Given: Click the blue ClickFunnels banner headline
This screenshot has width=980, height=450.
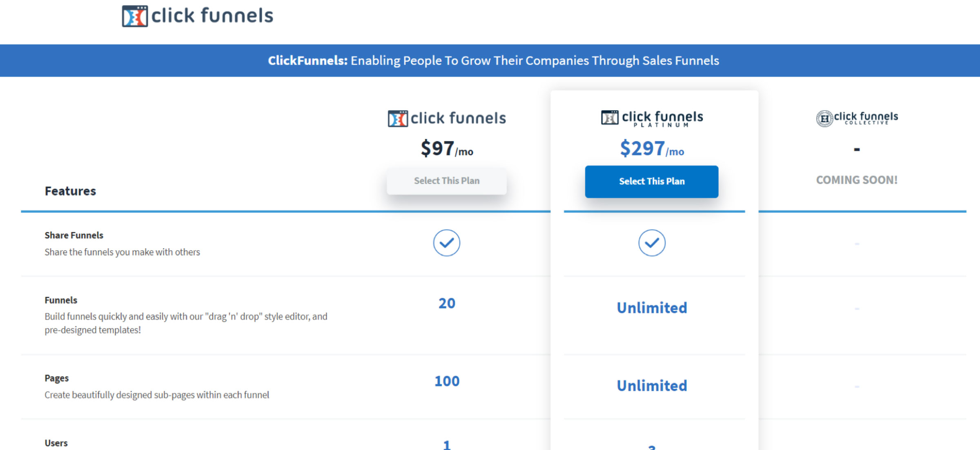Looking at the screenshot, I should [493, 60].
